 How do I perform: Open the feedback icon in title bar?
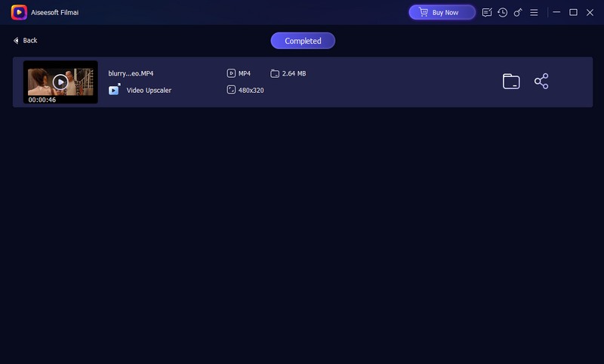487,12
